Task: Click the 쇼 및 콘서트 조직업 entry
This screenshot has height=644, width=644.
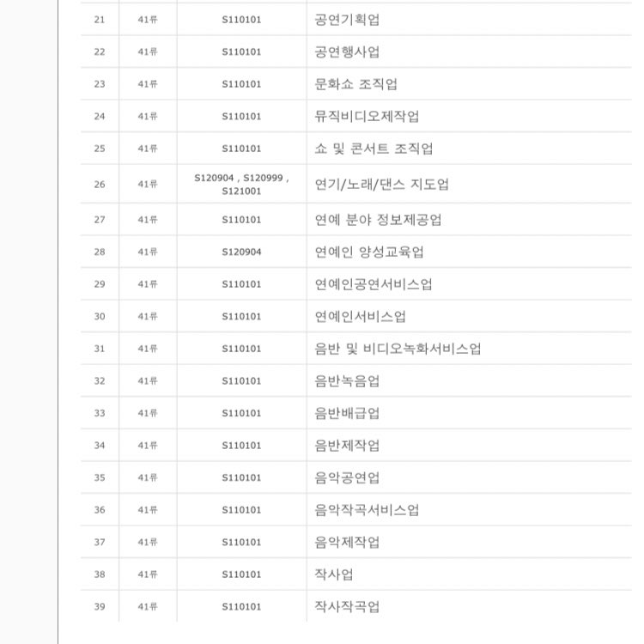Action: 374,149
